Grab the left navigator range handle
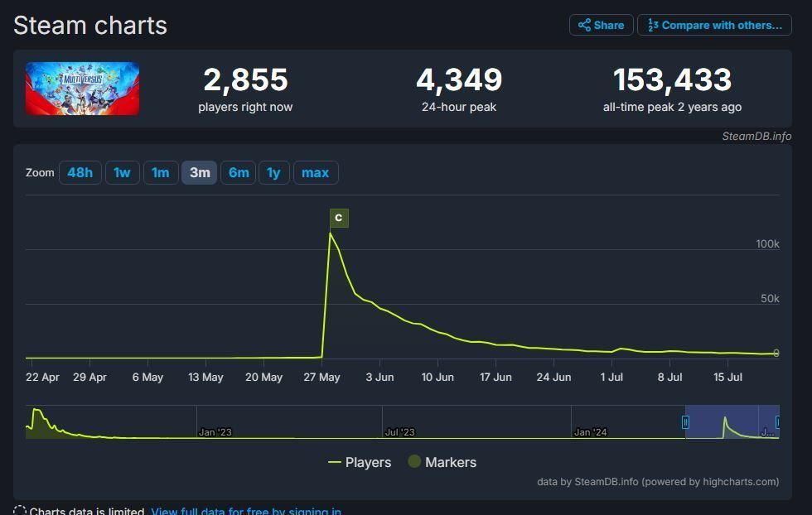The height and width of the screenshot is (515, 812). pos(685,422)
